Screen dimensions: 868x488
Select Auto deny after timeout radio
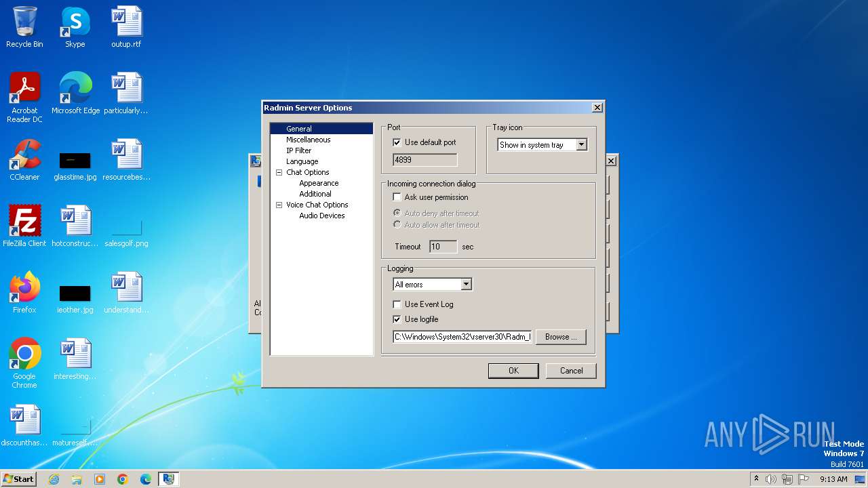click(x=397, y=213)
